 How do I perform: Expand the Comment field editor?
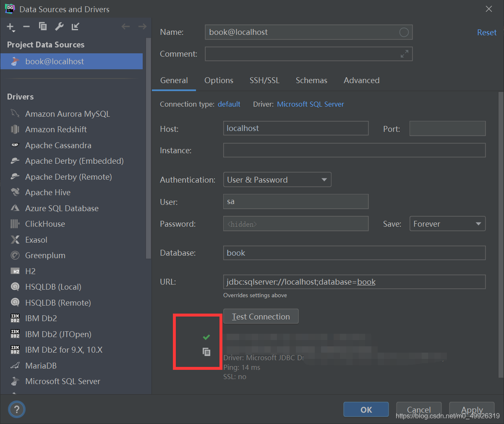coord(405,54)
